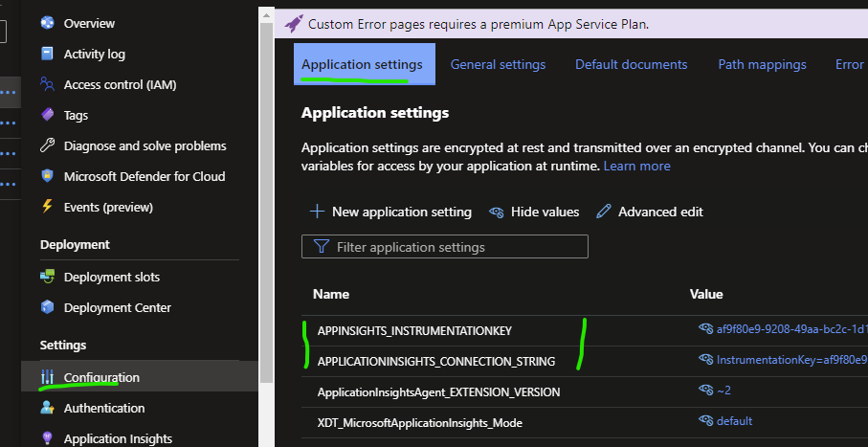868x447 pixels.
Task: Hide the XDT_MicrosoftApplicationInsights_Mode value eye icon
Action: click(706, 420)
